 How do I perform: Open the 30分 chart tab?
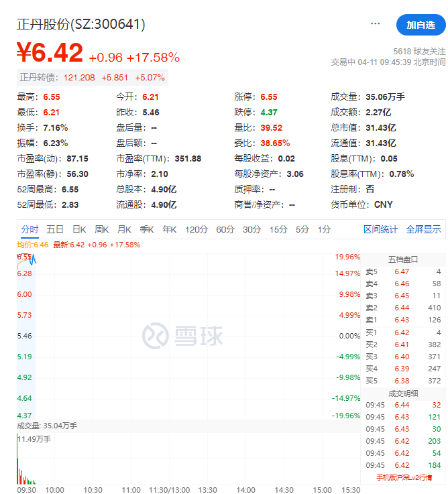coord(251,229)
